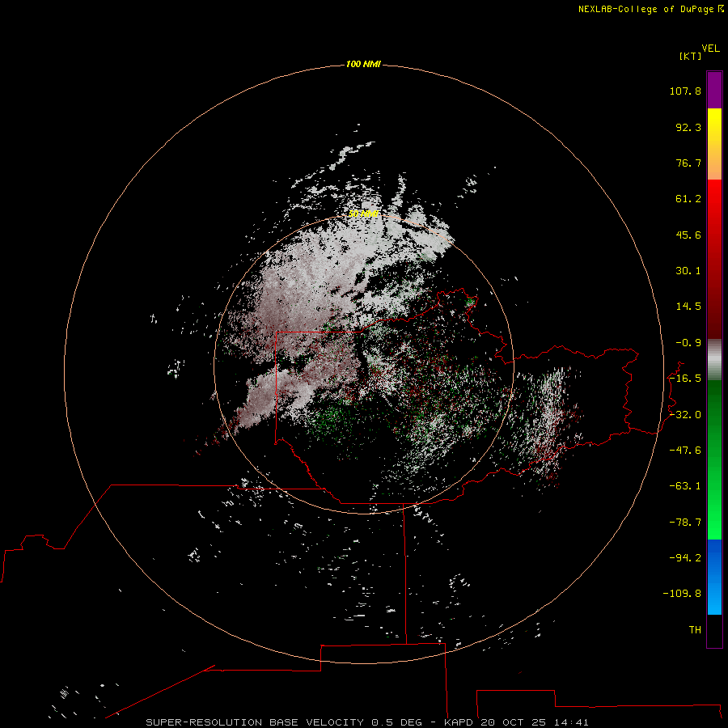The height and width of the screenshot is (728, 728).
Task: Click the purple segment of the velocity color bar
Action: pyautogui.click(x=714, y=90)
